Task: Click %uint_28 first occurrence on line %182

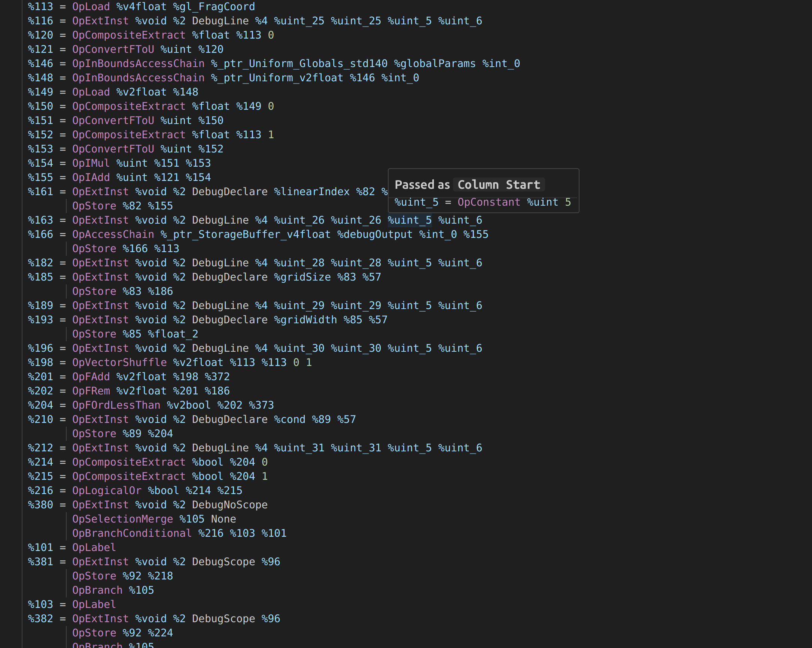Action: (x=299, y=263)
